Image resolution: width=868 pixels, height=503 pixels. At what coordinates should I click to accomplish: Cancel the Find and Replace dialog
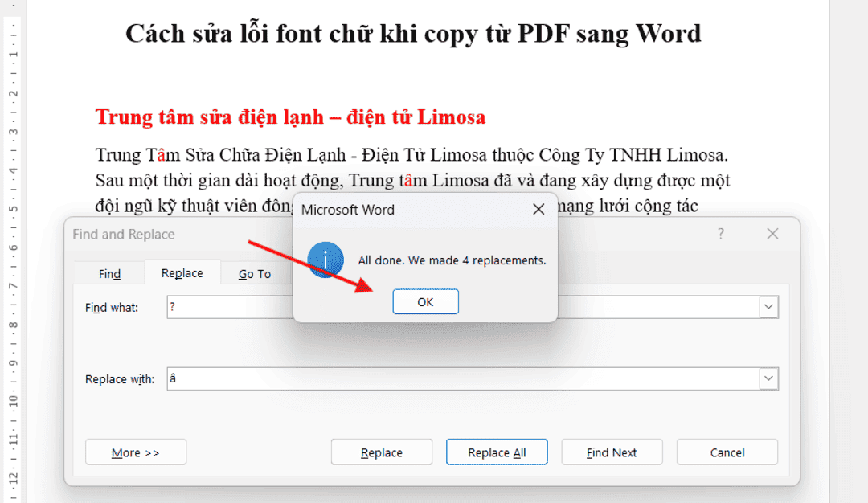[x=727, y=452]
